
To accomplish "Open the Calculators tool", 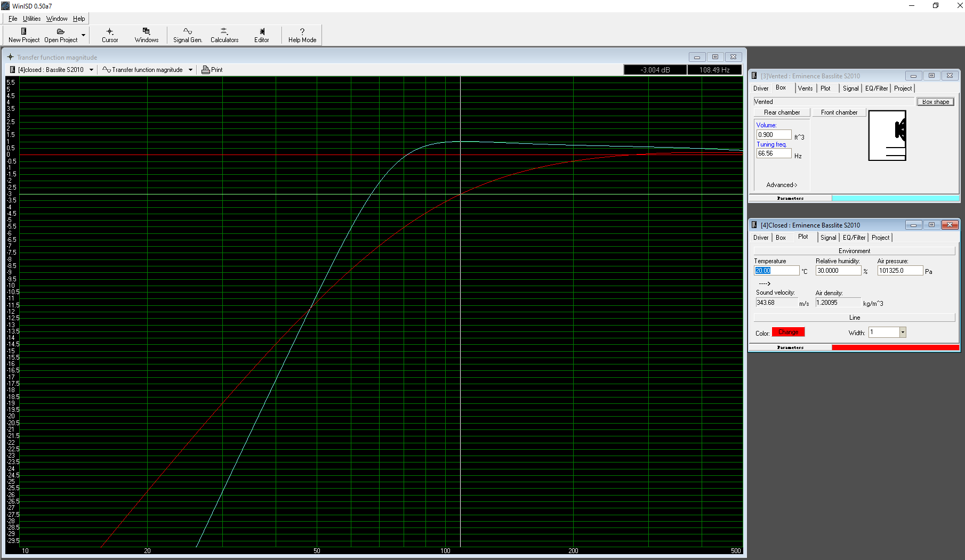I will point(224,35).
